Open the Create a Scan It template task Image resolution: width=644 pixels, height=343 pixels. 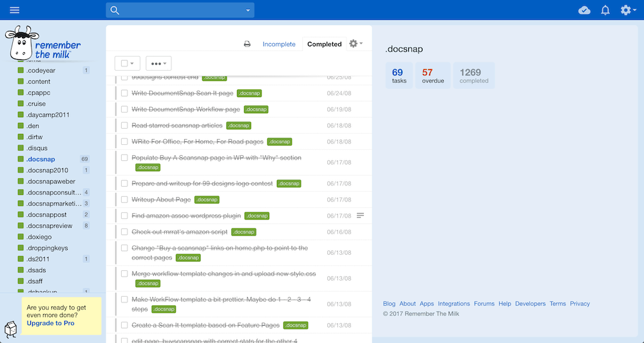[205, 325]
